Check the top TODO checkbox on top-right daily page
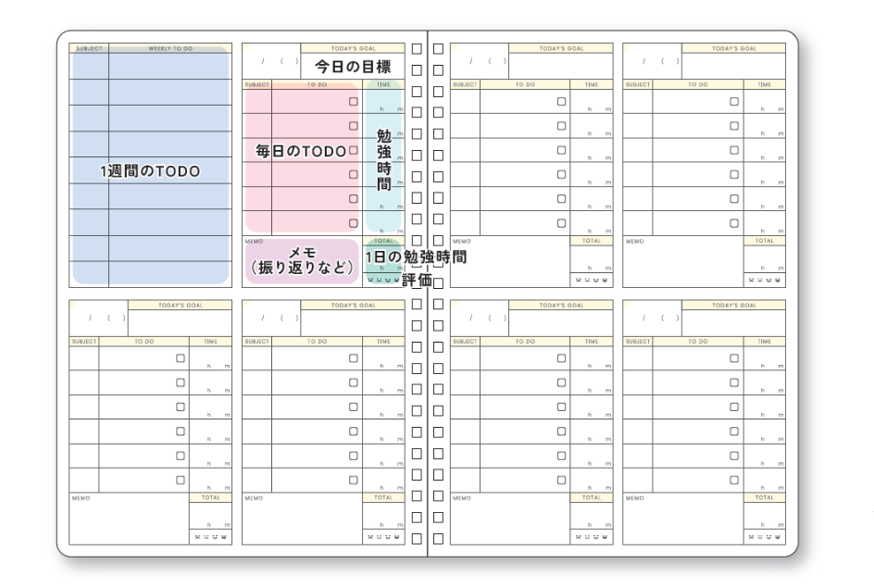The height and width of the screenshot is (588, 874). pos(734,103)
